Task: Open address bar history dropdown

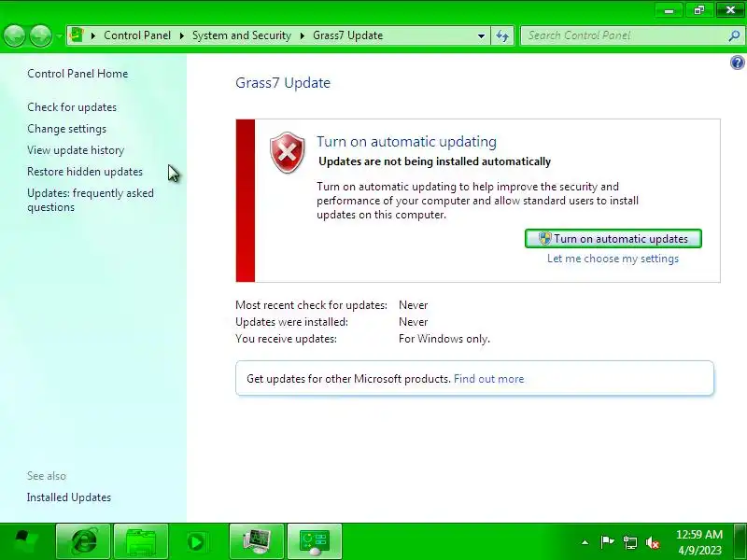Action: pyautogui.click(x=481, y=35)
